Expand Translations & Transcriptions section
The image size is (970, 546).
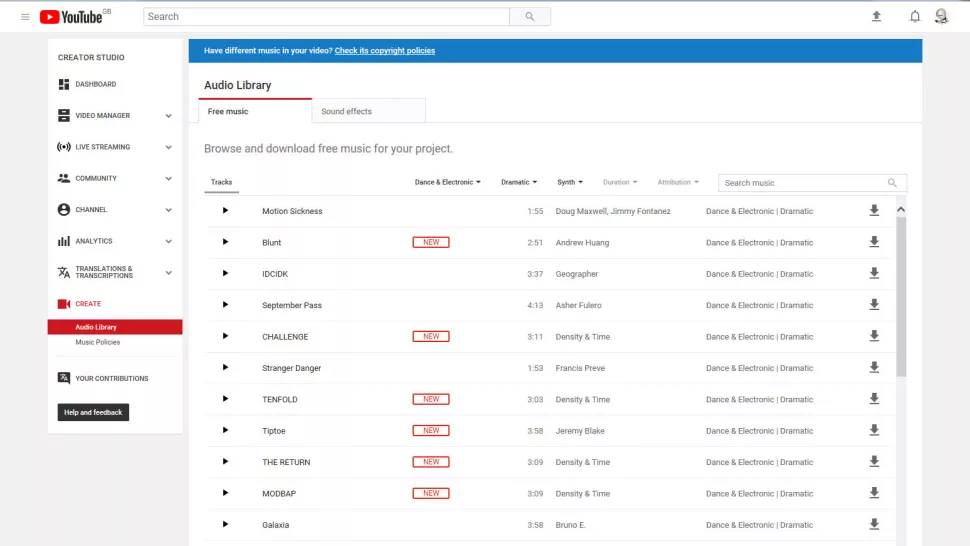coord(168,273)
